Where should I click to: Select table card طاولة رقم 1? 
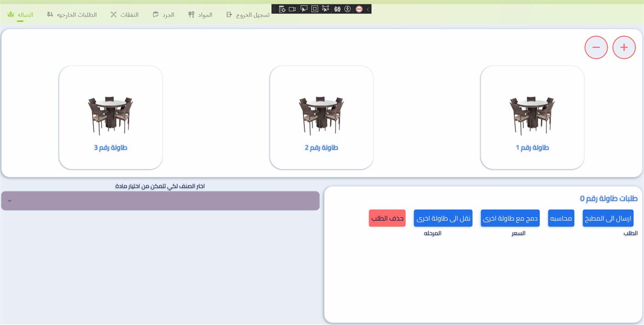(x=532, y=117)
